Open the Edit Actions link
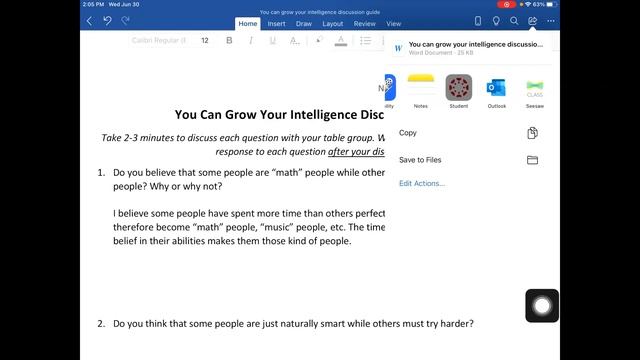 tap(422, 183)
